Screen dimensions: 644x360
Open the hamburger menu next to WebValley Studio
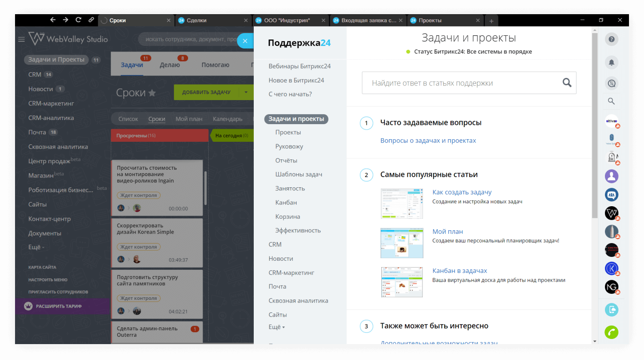[x=21, y=39]
